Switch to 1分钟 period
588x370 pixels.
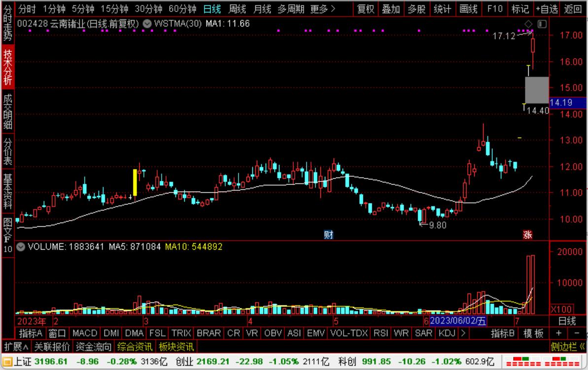54,9
